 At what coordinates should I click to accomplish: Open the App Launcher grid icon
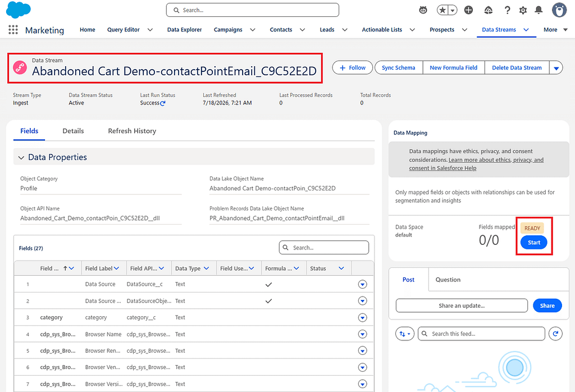[13, 30]
